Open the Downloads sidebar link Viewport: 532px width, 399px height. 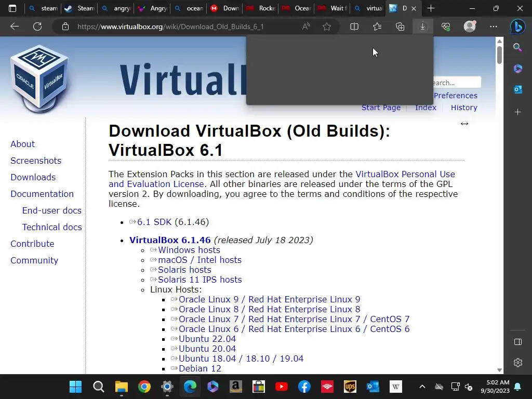[33, 177]
